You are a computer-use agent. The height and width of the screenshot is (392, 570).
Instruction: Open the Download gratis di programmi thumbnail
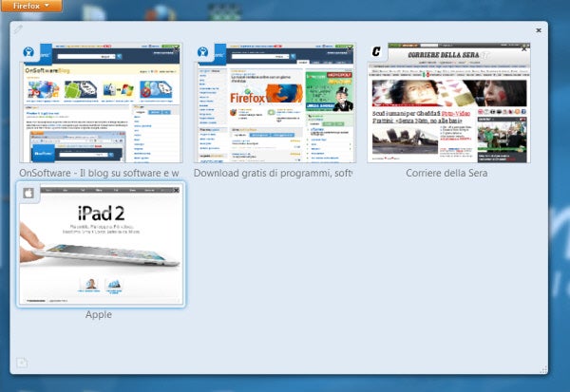point(275,103)
